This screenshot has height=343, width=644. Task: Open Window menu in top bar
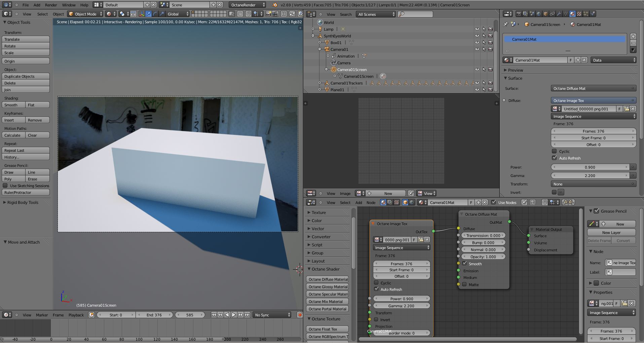(69, 5)
